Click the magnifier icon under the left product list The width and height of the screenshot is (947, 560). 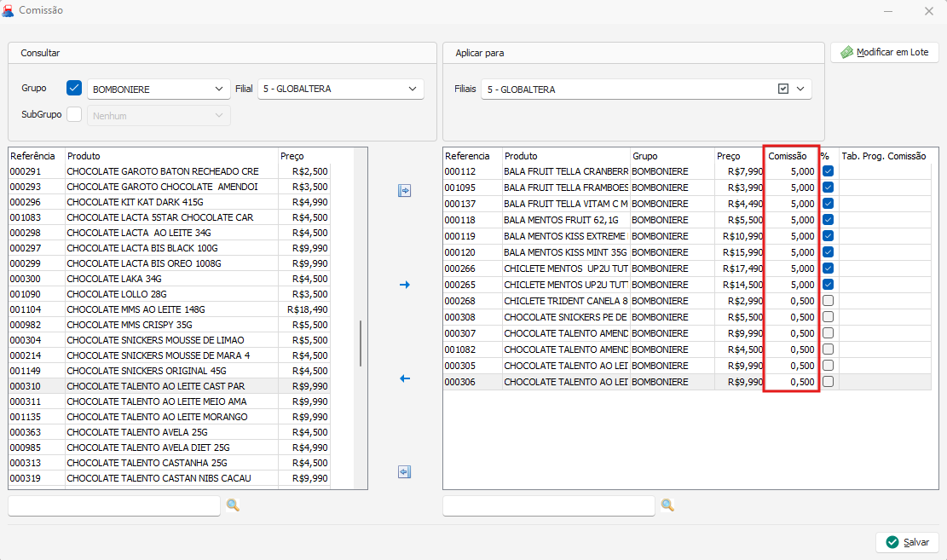[x=233, y=505]
